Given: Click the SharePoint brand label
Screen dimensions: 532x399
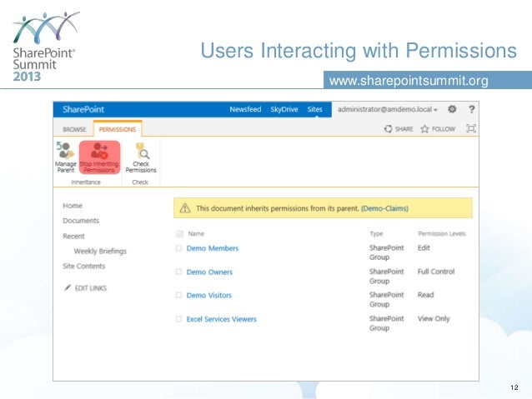Looking at the screenshot, I should point(83,109).
